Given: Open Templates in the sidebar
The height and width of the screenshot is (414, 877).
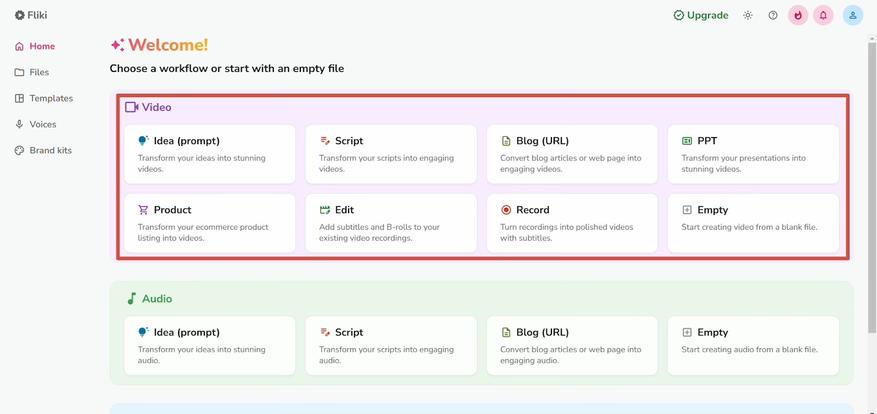Looking at the screenshot, I should coord(44,98).
